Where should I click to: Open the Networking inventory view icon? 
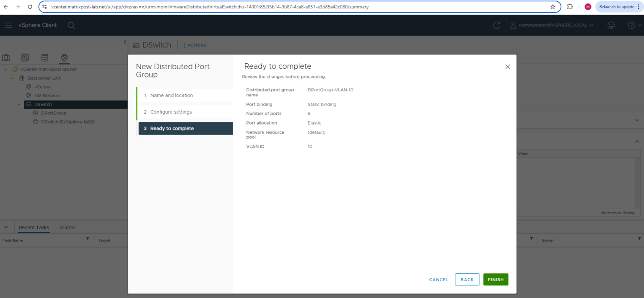click(64, 57)
